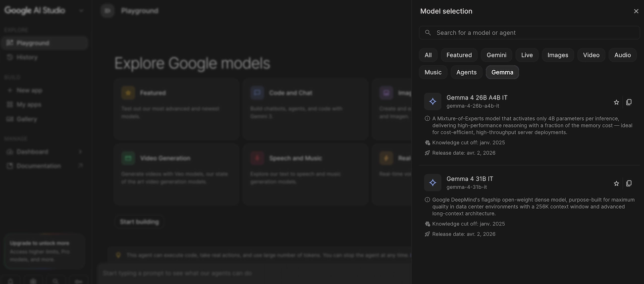Close the Model selection panel
Screen dimensions: 644x284
pos(636,11)
